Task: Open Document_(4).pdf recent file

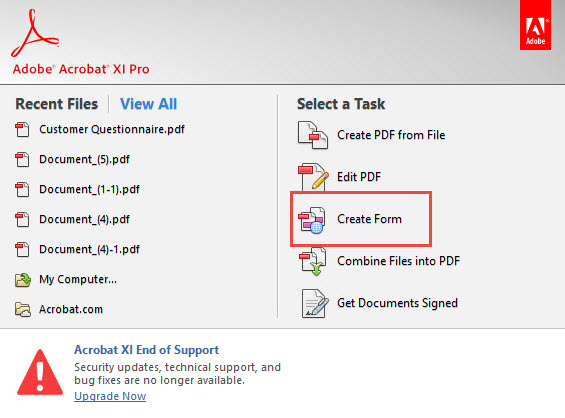Action: click(84, 219)
